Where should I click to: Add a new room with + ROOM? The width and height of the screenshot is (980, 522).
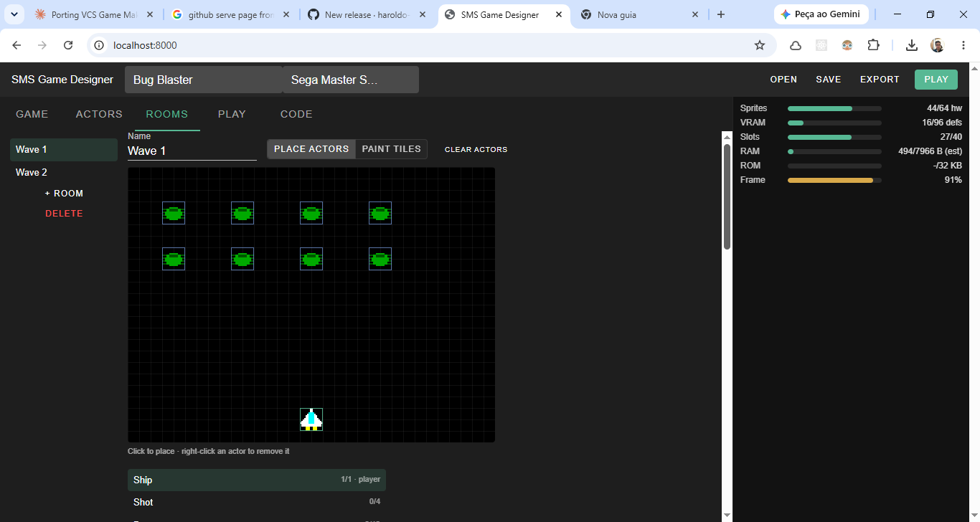tap(64, 194)
